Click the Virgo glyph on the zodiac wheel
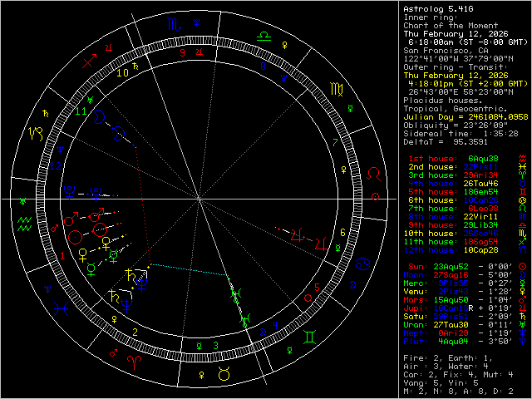 click(337, 88)
